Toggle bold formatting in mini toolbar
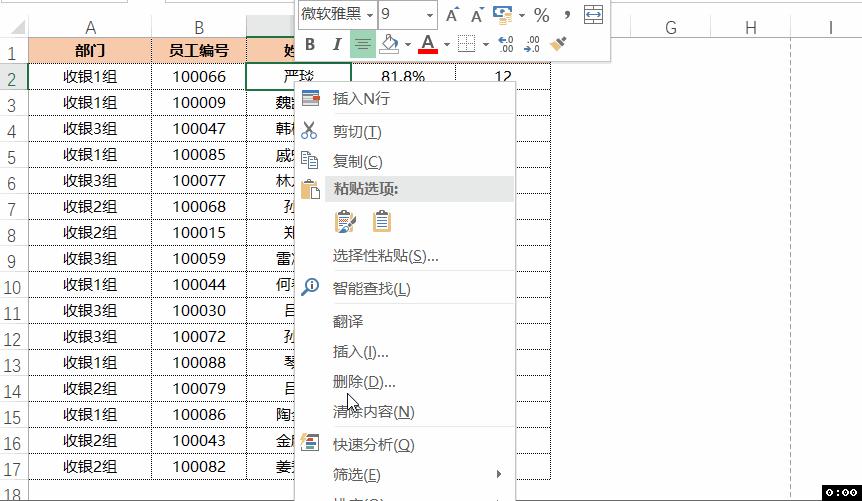This screenshot has height=501, width=862. [310, 45]
